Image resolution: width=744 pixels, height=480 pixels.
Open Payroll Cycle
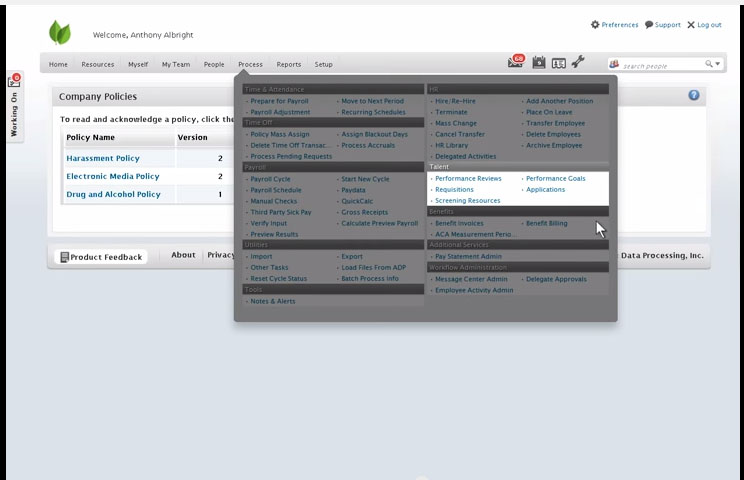pyautogui.click(x=270, y=179)
